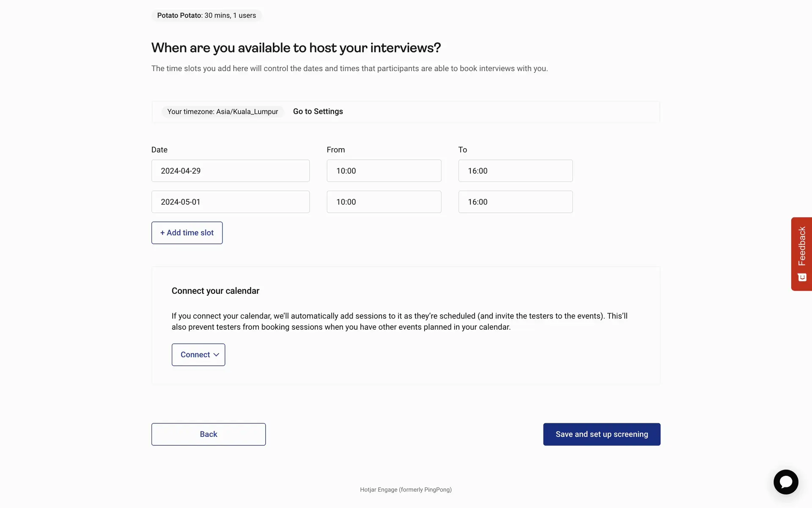
Task: Select the From time for 2024-04-29
Action: pyautogui.click(x=384, y=171)
